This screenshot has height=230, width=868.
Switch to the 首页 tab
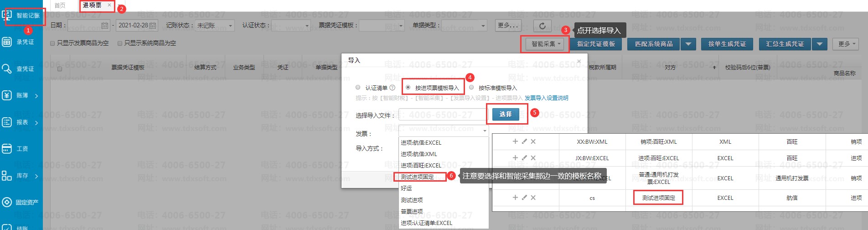point(60,5)
